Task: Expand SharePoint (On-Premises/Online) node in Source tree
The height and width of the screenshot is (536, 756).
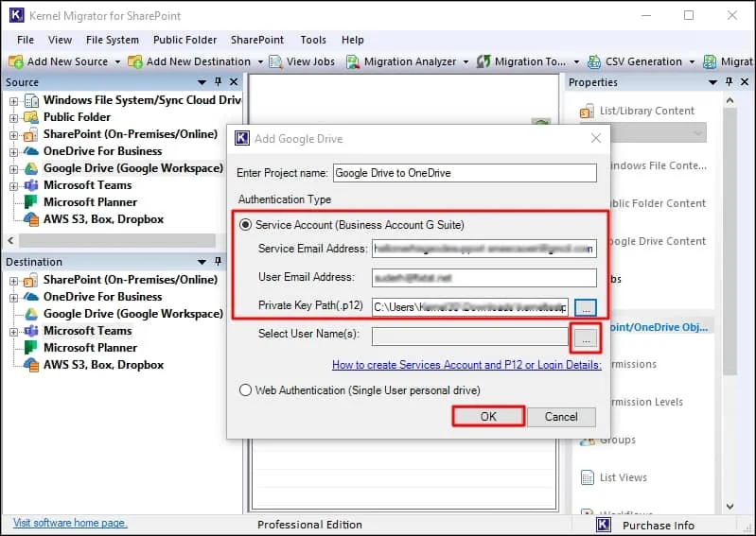Action: (x=14, y=135)
